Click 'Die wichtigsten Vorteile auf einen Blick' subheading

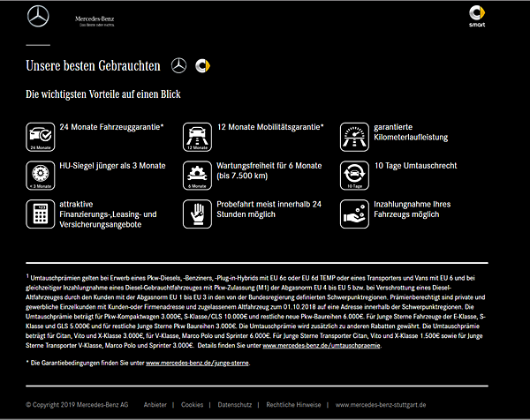[103, 94]
